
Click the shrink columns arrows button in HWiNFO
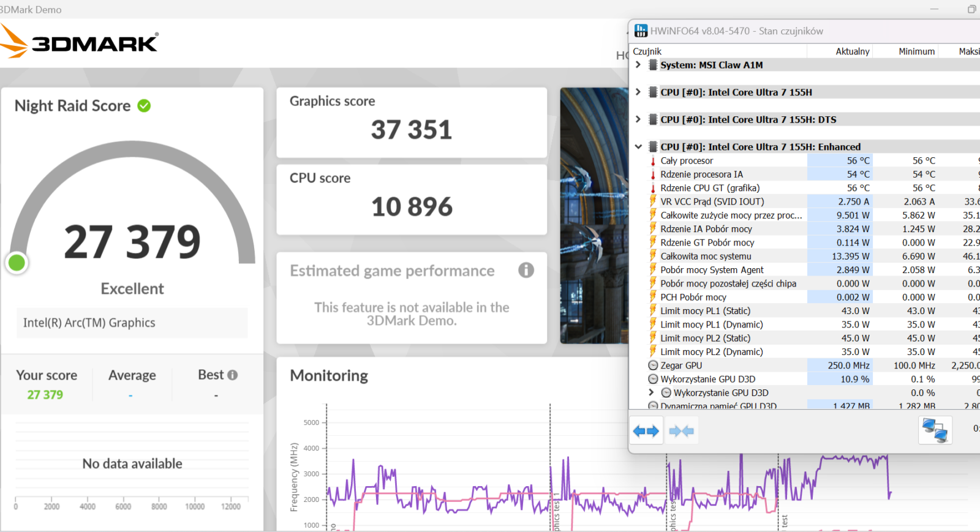tap(681, 431)
